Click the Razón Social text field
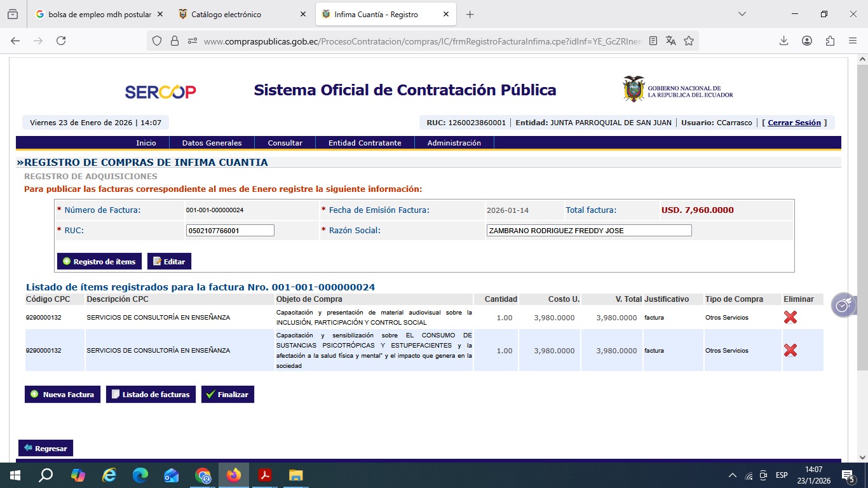The height and width of the screenshot is (488, 868). click(x=588, y=231)
